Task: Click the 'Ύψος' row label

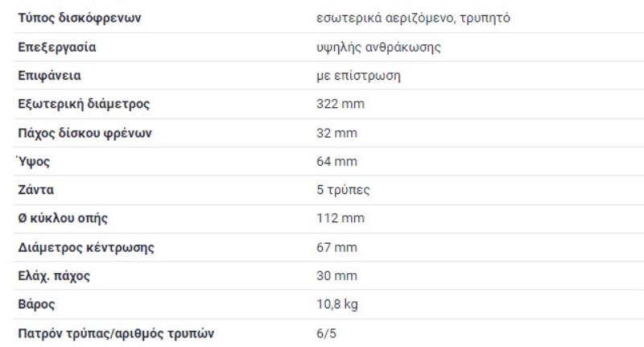Action: (x=33, y=162)
